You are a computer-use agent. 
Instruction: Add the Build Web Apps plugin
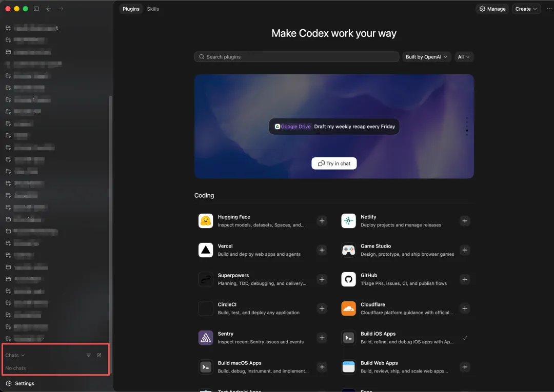[x=465, y=367]
